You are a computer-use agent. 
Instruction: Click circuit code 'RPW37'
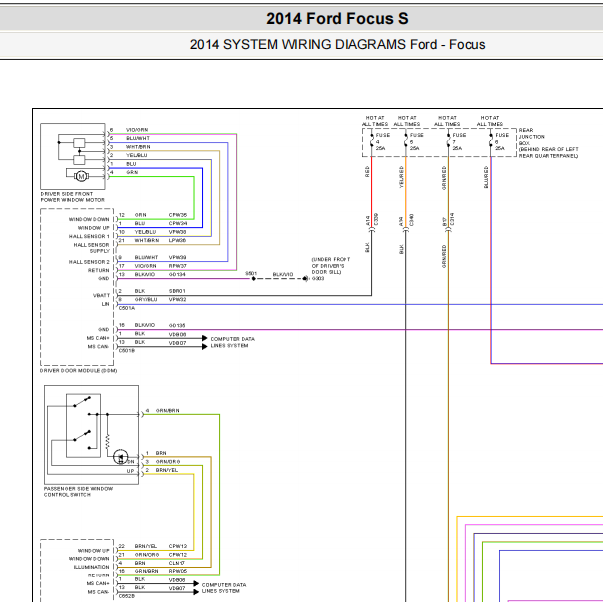(178, 266)
